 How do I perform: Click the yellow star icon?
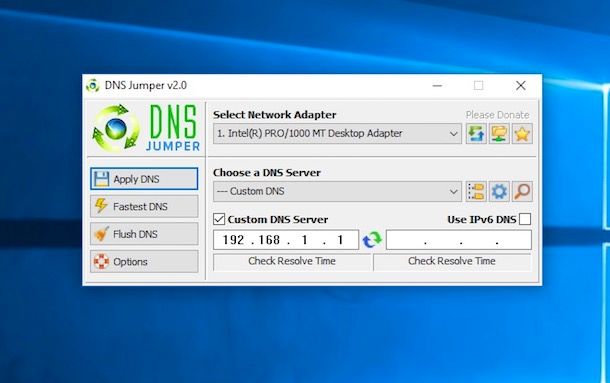tap(522, 134)
